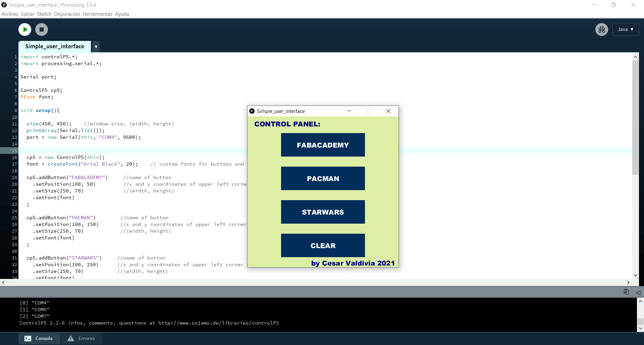The image size is (644, 345).
Task: Click the 'cp5.addButton("FABACADEMY")' code line
Action: click(x=67, y=177)
